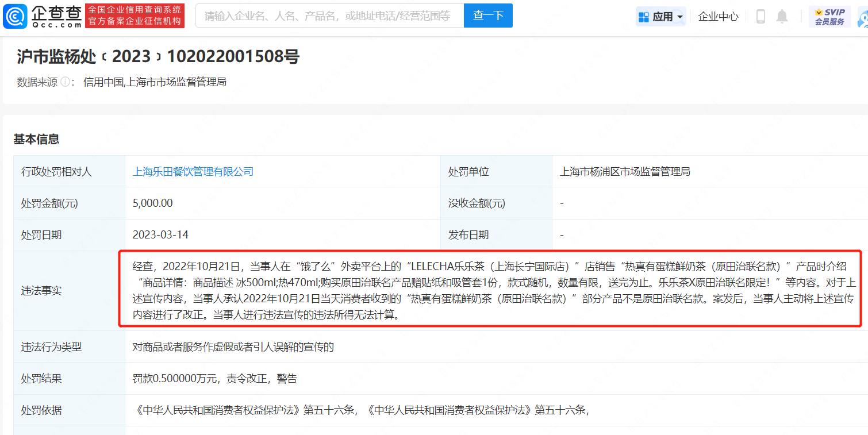868x435 pixels.
Task: Click the 违法事实 paragraph starting 经查
Action: (494, 291)
